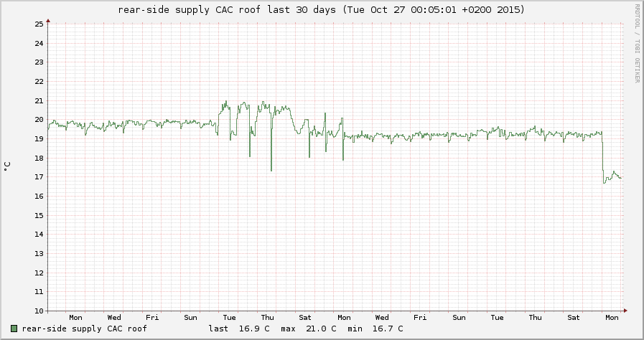Click the y-axis value 25
The height and width of the screenshot is (340, 644).
pos(39,24)
